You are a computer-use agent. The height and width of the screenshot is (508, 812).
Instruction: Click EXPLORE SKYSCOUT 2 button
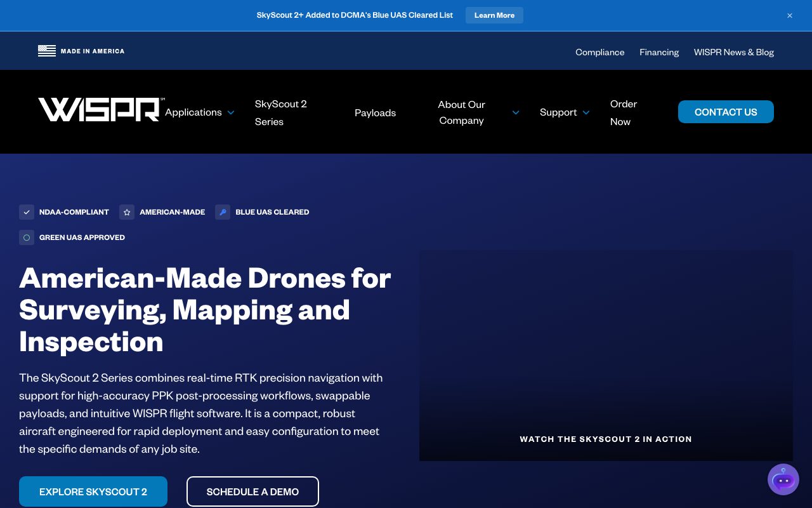pyautogui.click(x=93, y=491)
